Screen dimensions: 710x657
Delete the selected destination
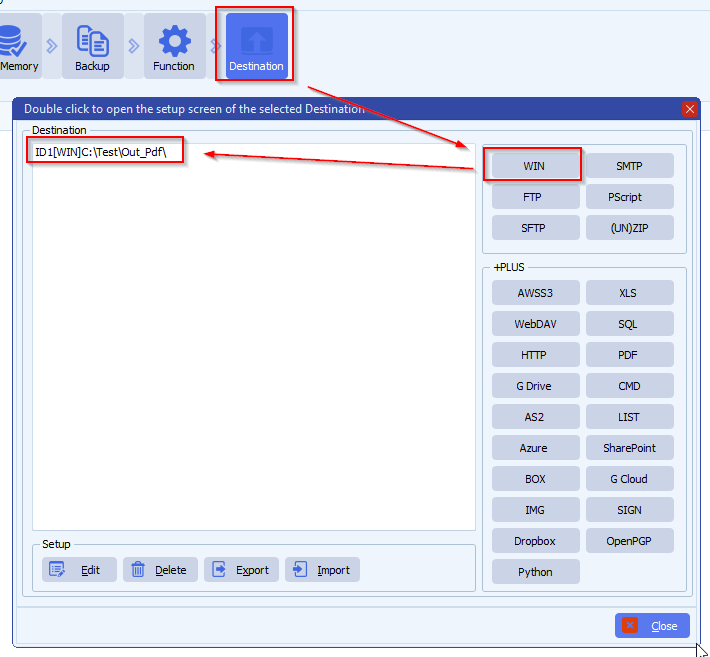[160, 569]
